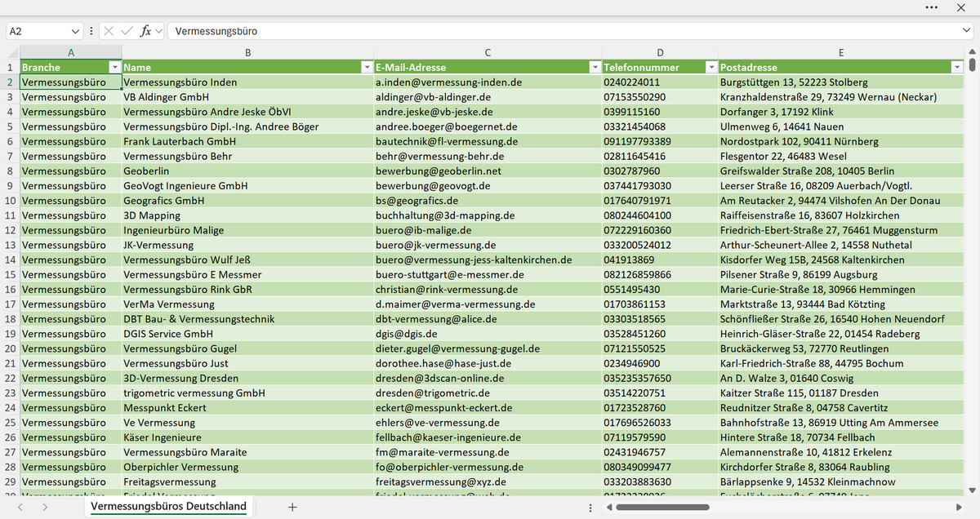
Task: Add a new sheet with plus icon
Action: pos(292,507)
